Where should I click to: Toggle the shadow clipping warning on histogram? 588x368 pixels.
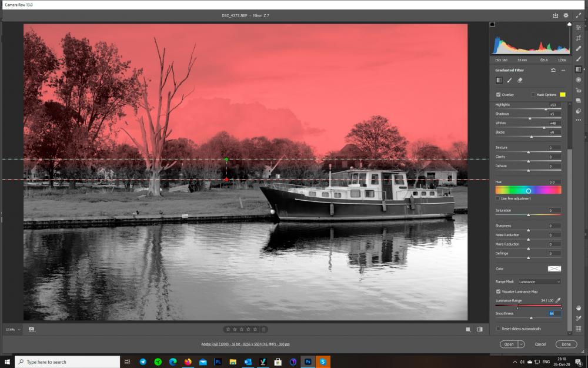pyautogui.click(x=492, y=24)
